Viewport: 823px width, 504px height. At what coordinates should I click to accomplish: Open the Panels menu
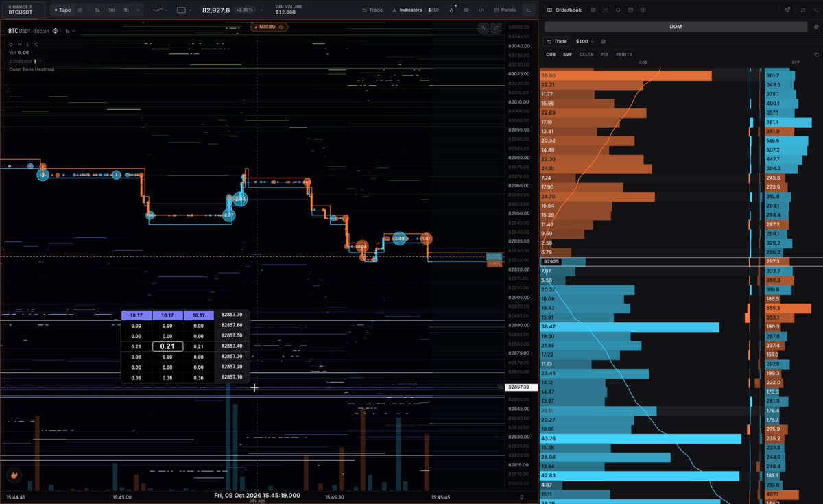(x=505, y=10)
